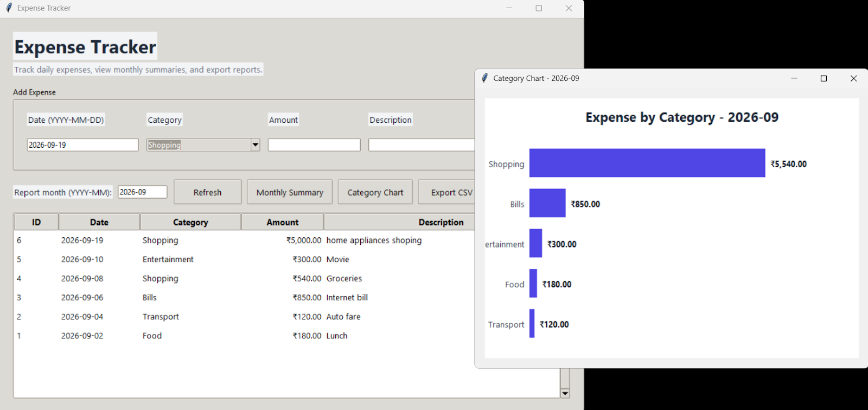Click the Category Chart window feather icon
868x410 pixels.
tap(485, 78)
